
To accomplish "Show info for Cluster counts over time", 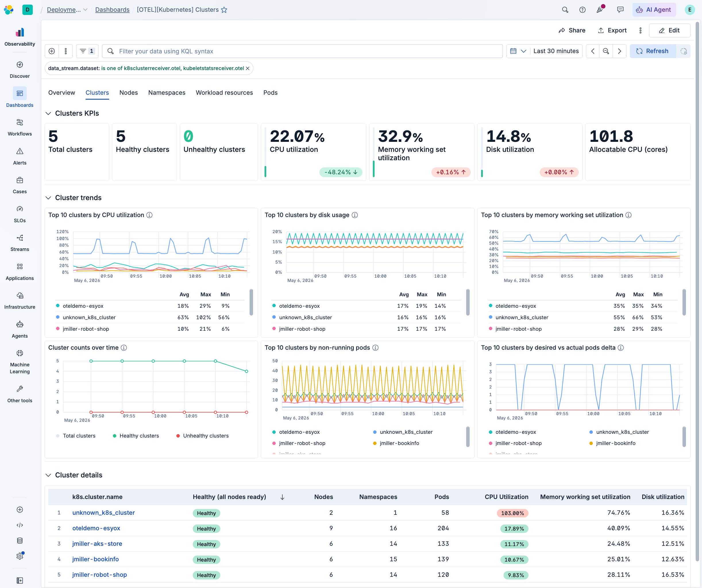I will (x=124, y=348).
